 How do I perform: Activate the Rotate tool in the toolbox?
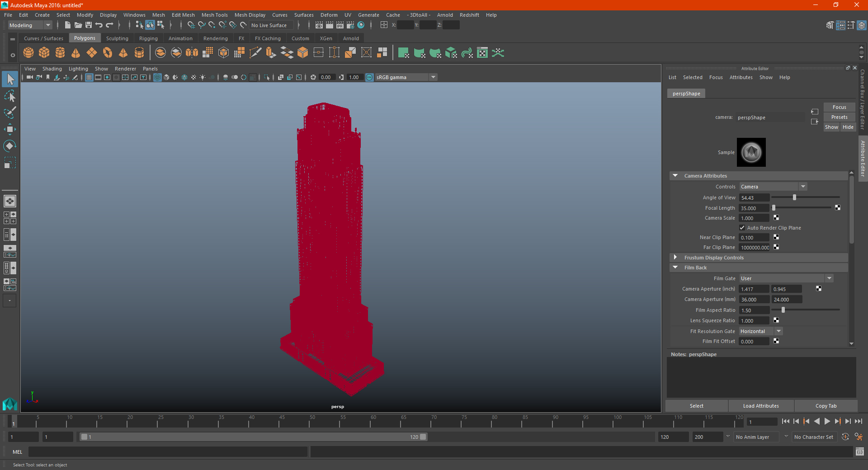tap(10, 146)
